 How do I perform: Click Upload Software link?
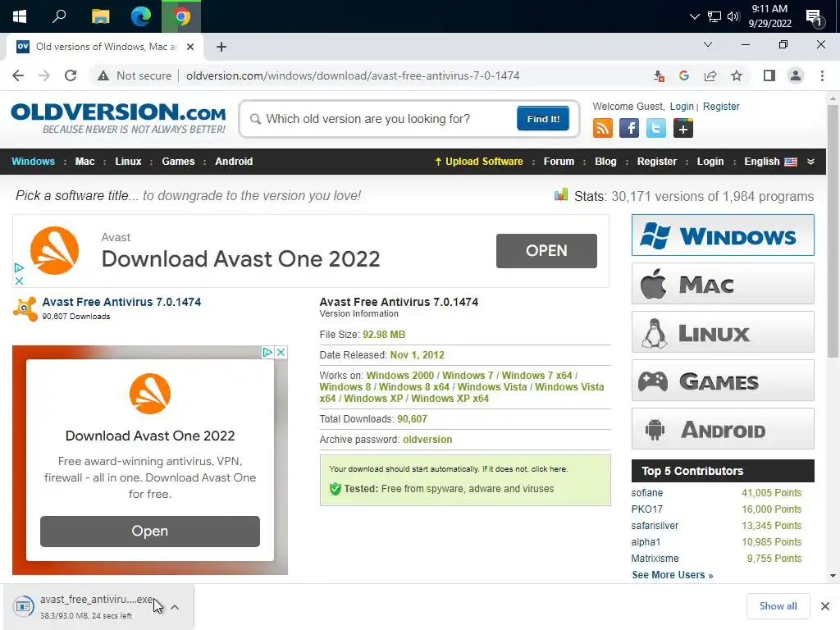[479, 162]
